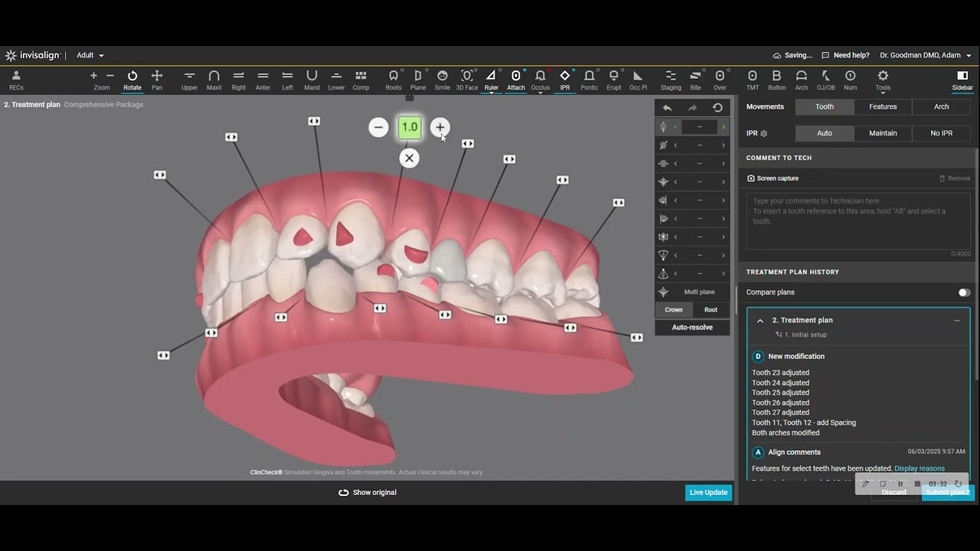
Task: Open the Occlus options dropdown
Action: (x=541, y=93)
